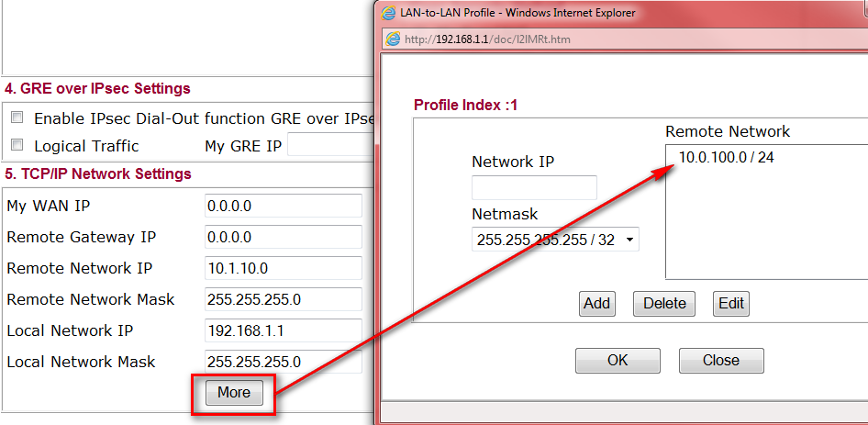Click the My GRE IP input field

click(330, 146)
